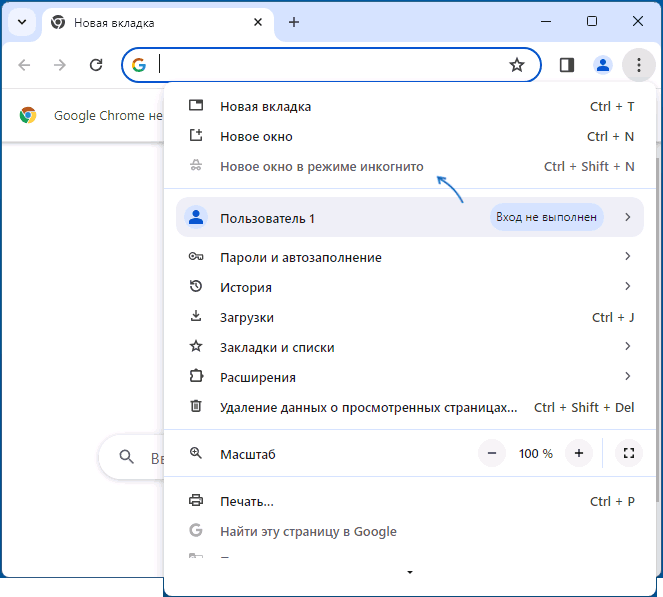Go forward with the forward arrow

tap(60, 65)
